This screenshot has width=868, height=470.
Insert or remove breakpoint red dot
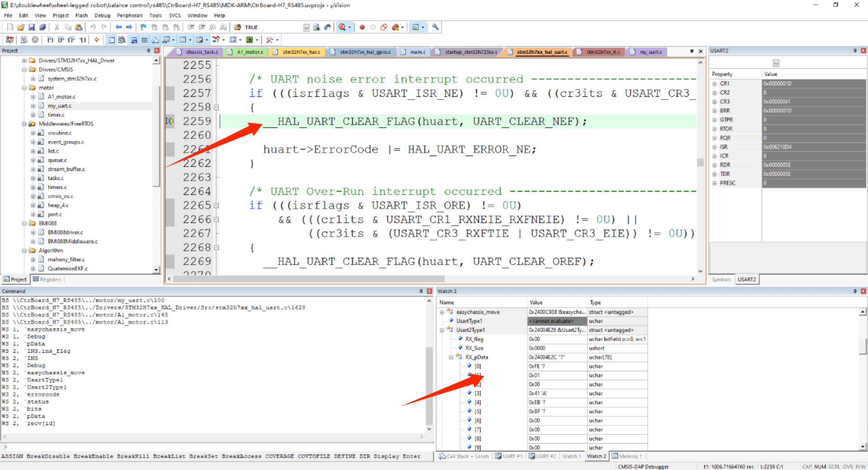[x=362, y=27]
